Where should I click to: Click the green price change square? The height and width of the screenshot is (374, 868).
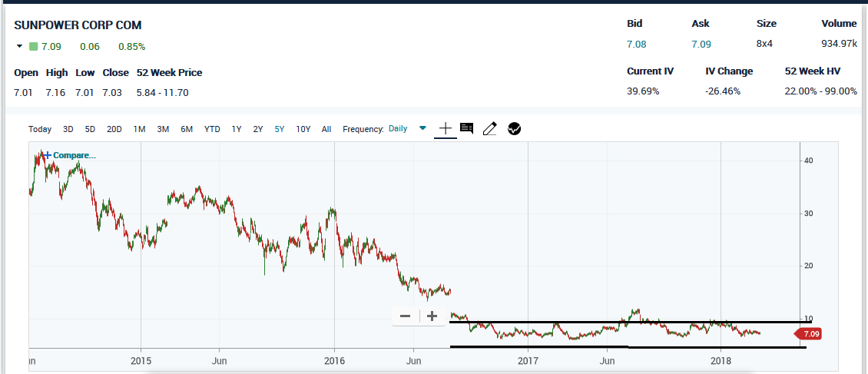pos(33,47)
